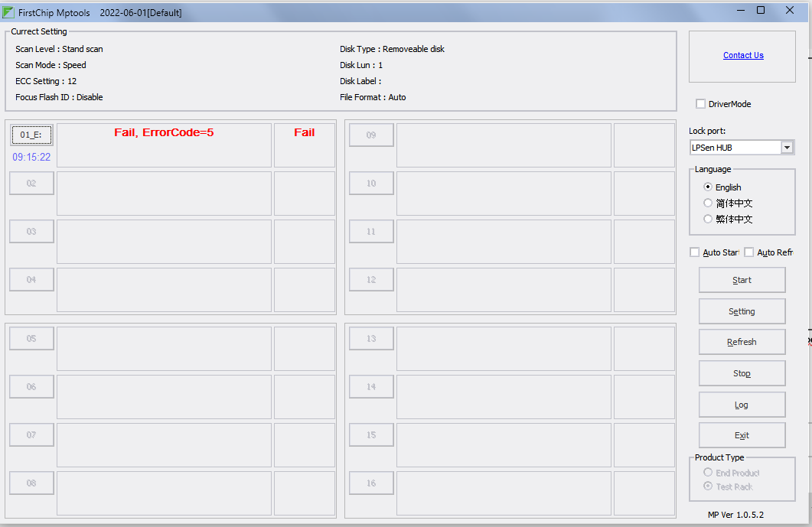Click port slot 09 button
The width and height of the screenshot is (812, 527).
(371, 135)
